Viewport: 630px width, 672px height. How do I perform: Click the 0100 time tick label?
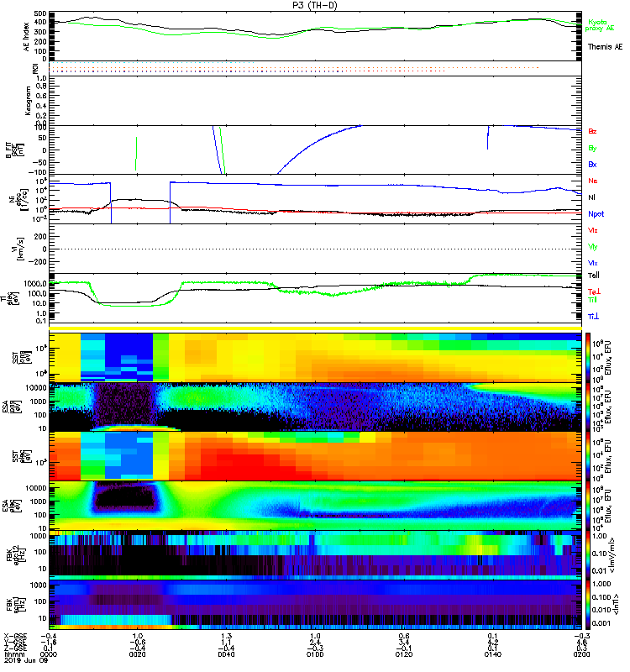pos(315,654)
